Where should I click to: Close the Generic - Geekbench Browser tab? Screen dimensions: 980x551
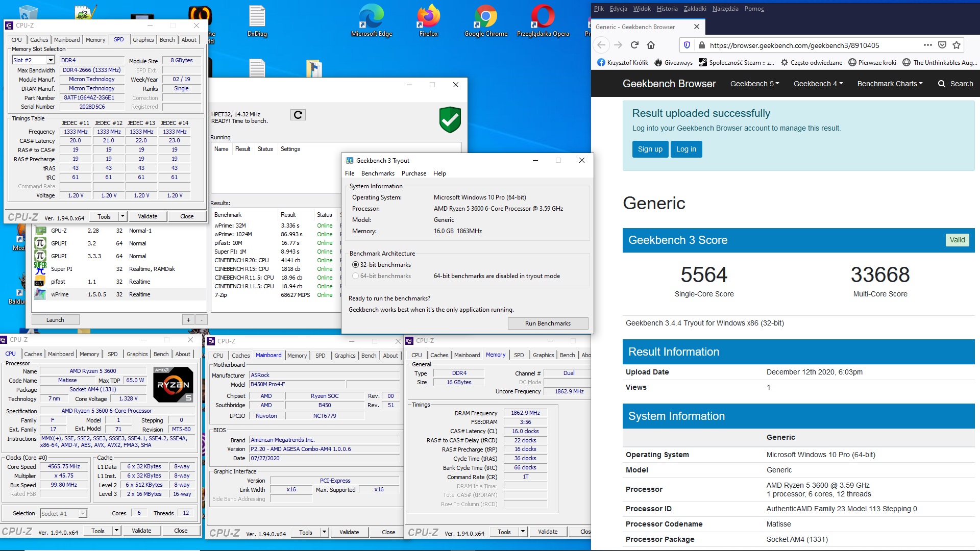(697, 27)
